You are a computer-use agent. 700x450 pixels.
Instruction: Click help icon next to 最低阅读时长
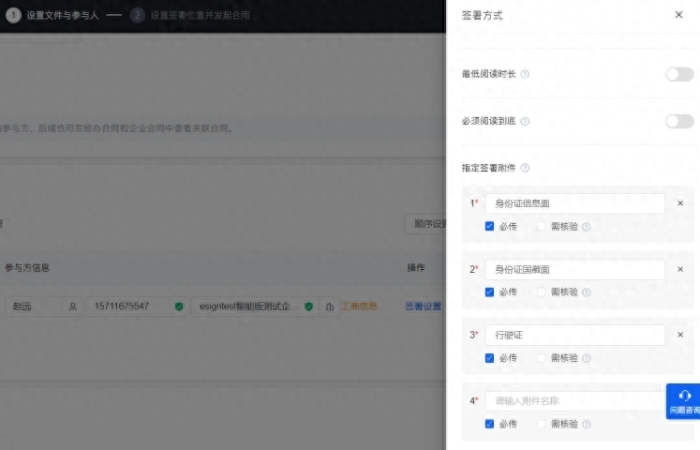(x=526, y=74)
